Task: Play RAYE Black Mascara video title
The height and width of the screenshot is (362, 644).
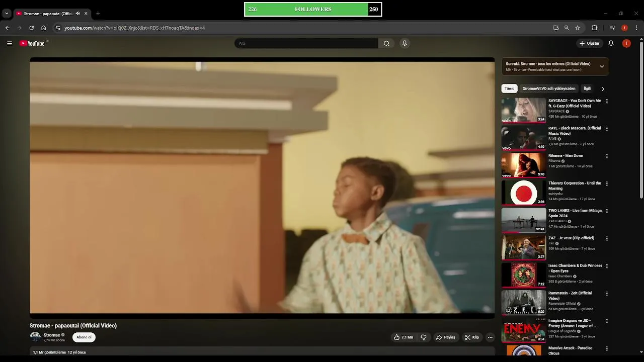Action: (x=575, y=131)
